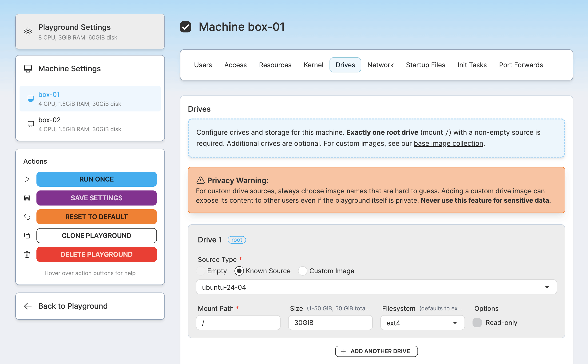This screenshot has width=588, height=364.
Task: Click the copy icon beside Clone Playground
Action: [27, 235]
